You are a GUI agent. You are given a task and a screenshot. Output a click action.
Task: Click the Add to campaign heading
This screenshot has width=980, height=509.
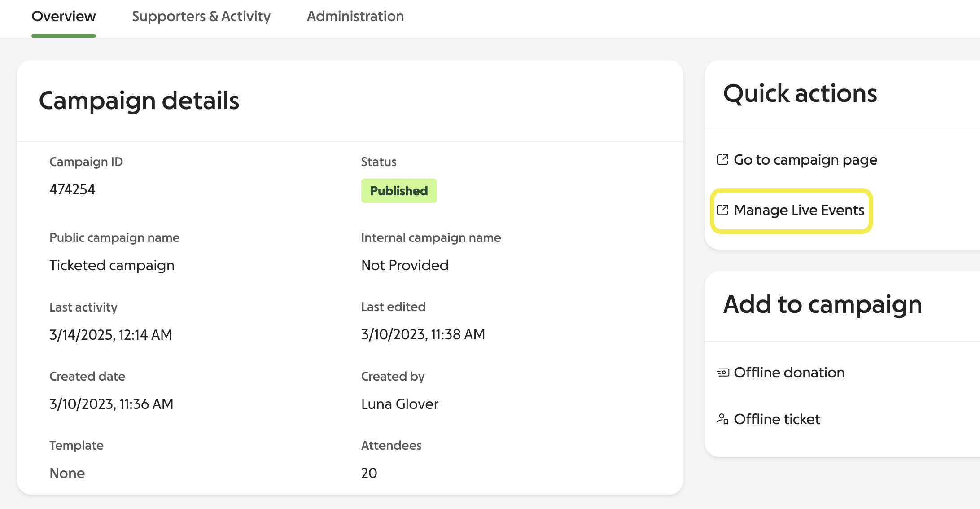(822, 305)
